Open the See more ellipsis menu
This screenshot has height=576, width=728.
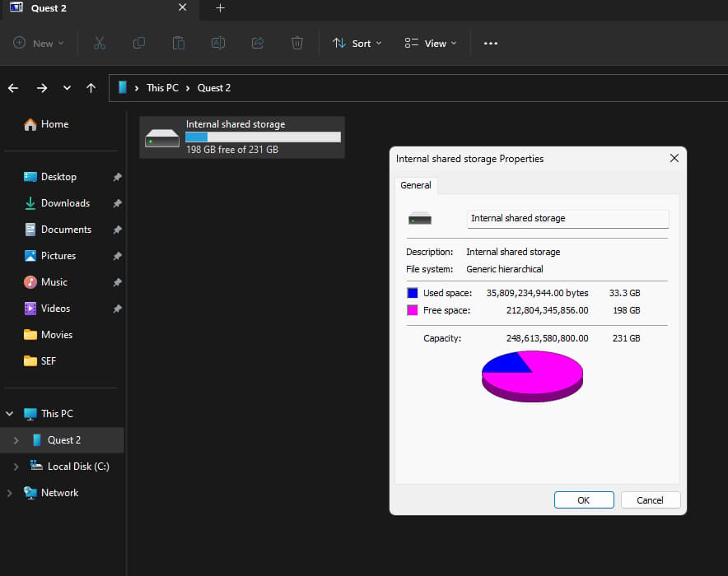(491, 43)
